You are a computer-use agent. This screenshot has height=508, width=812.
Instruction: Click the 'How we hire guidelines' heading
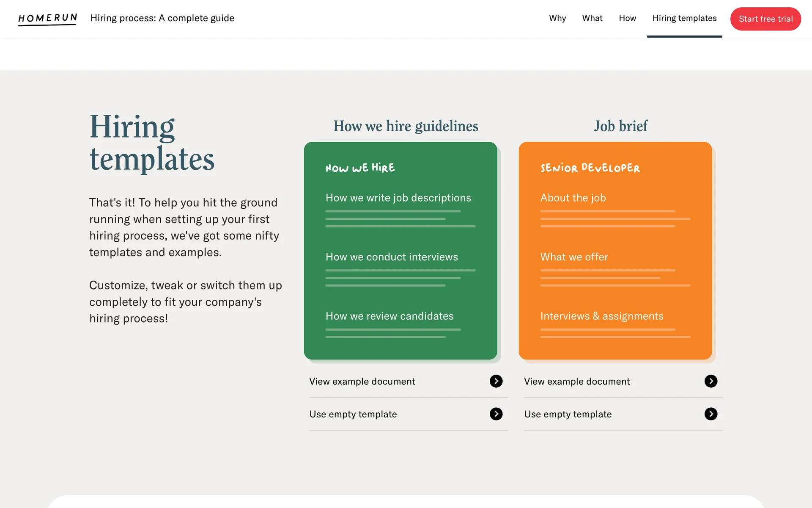tap(406, 126)
